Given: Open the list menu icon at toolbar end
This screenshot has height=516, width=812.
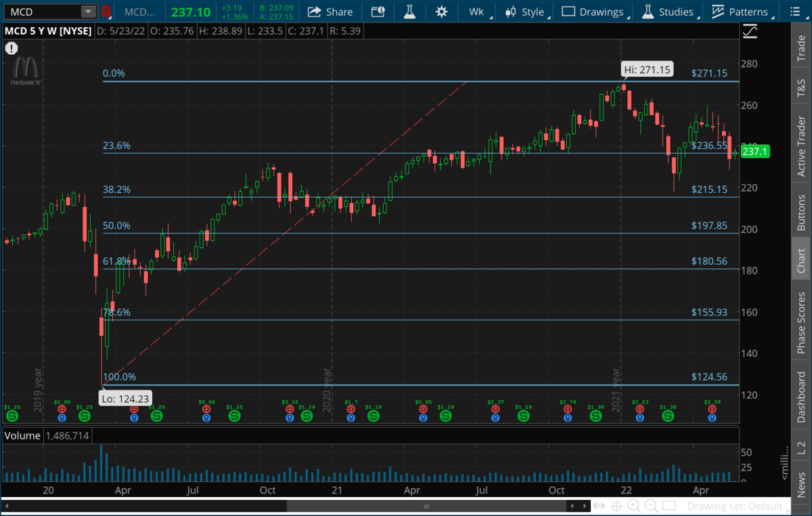Looking at the screenshot, I should (794, 12).
